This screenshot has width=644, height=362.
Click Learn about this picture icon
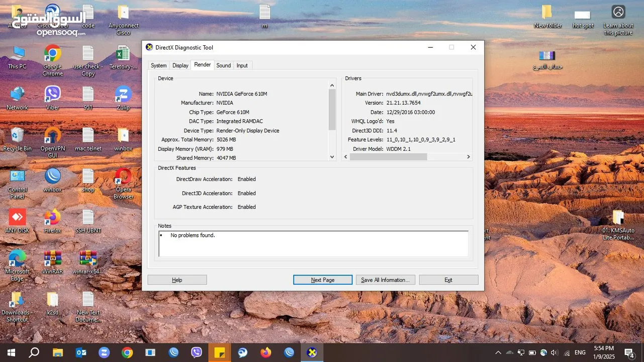coord(618,20)
